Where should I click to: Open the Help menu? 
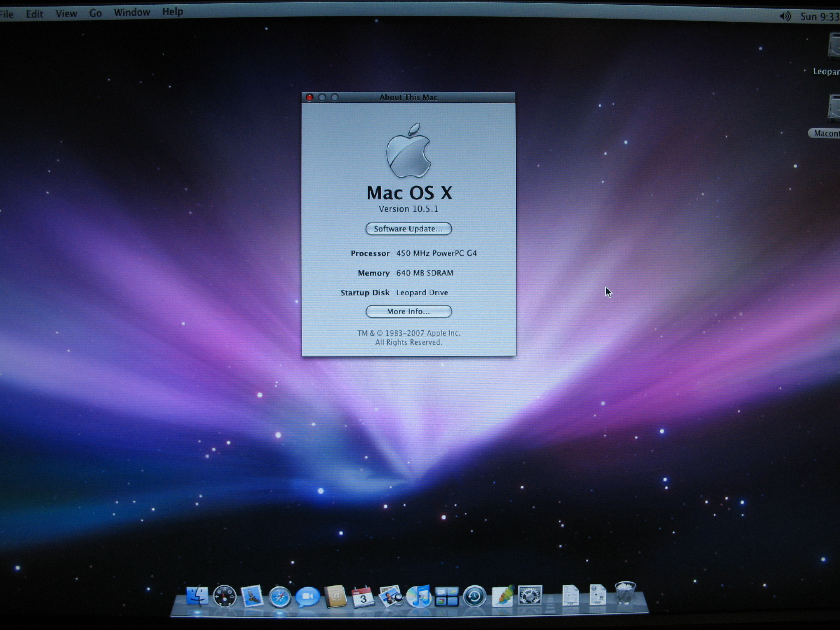click(173, 12)
